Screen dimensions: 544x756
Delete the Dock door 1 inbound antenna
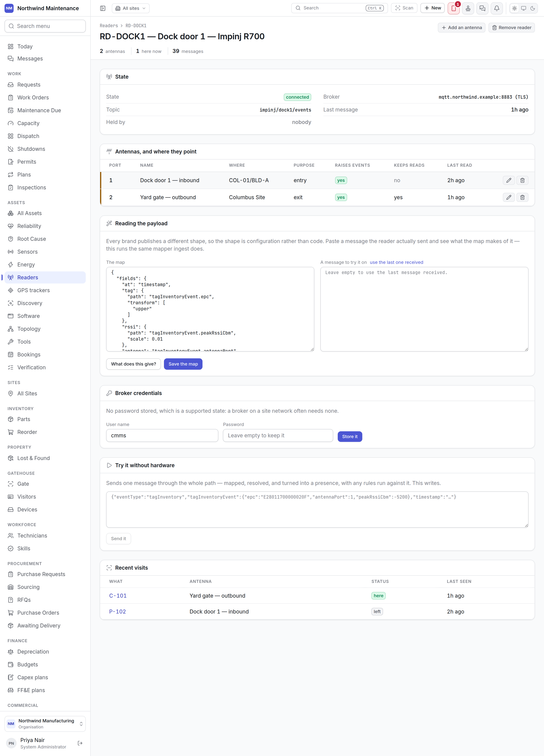[x=522, y=180]
